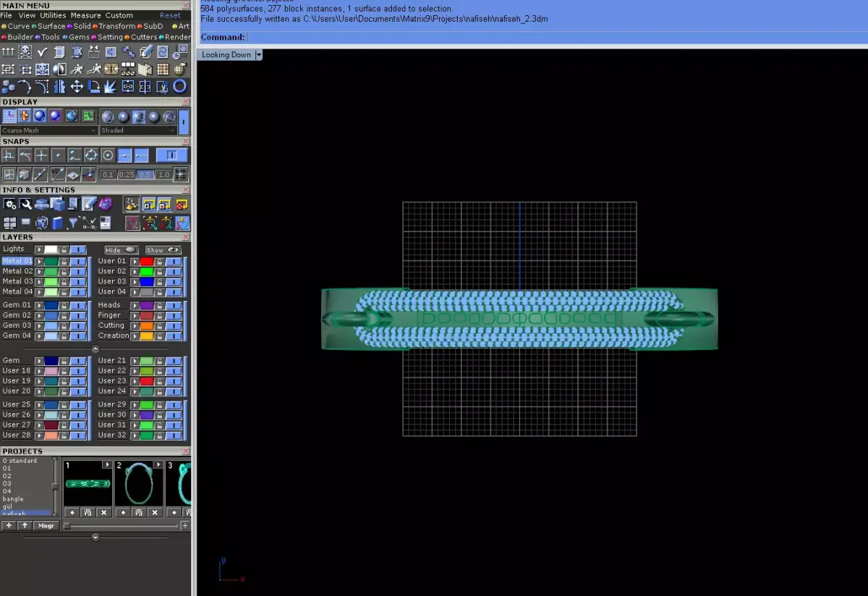Open the Looking Down viewport dropdown arrow
Screen dimensions: 868x596
click(x=259, y=55)
